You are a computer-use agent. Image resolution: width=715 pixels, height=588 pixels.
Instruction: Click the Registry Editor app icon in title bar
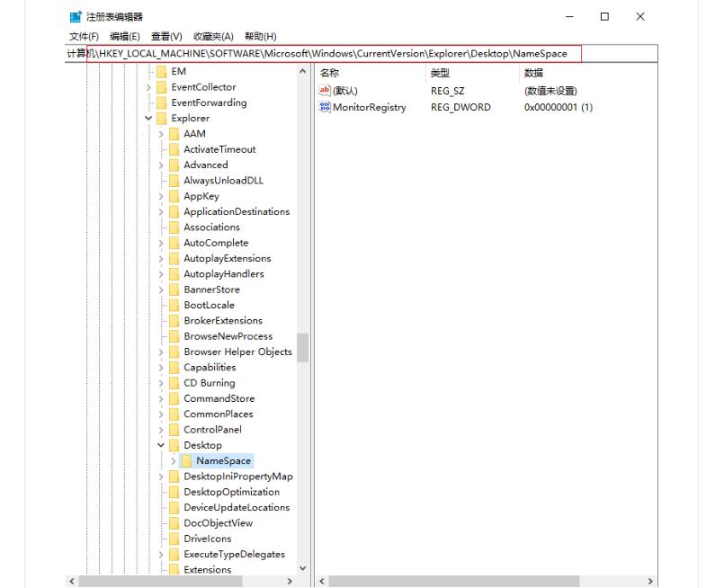76,17
